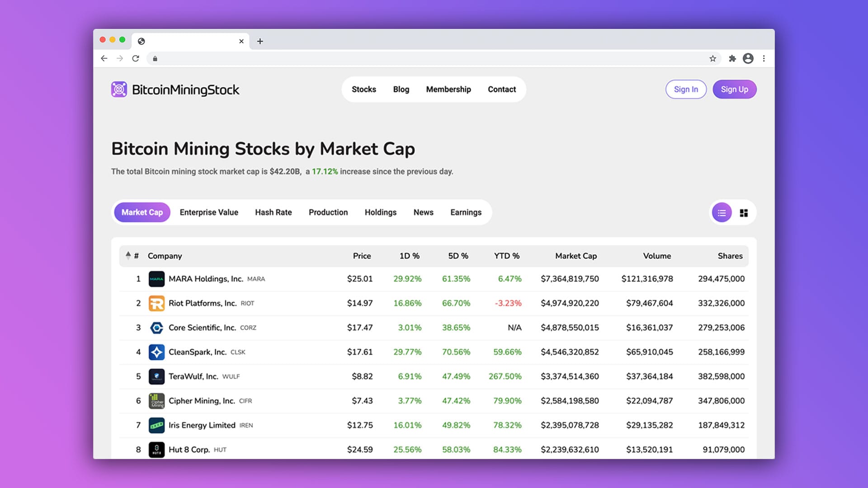Viewport: 868px width, 488px height.
Task: Click the CleanSpark company logo
Action: pyautogui.click(x=157, y=352)
